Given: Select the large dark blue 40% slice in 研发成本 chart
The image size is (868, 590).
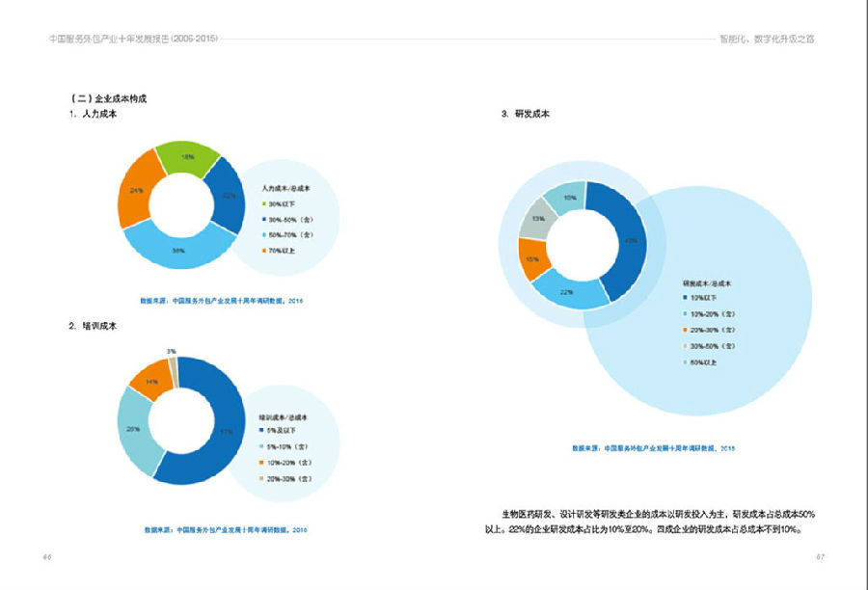Looking at the screenshot, I should (628, 241).
